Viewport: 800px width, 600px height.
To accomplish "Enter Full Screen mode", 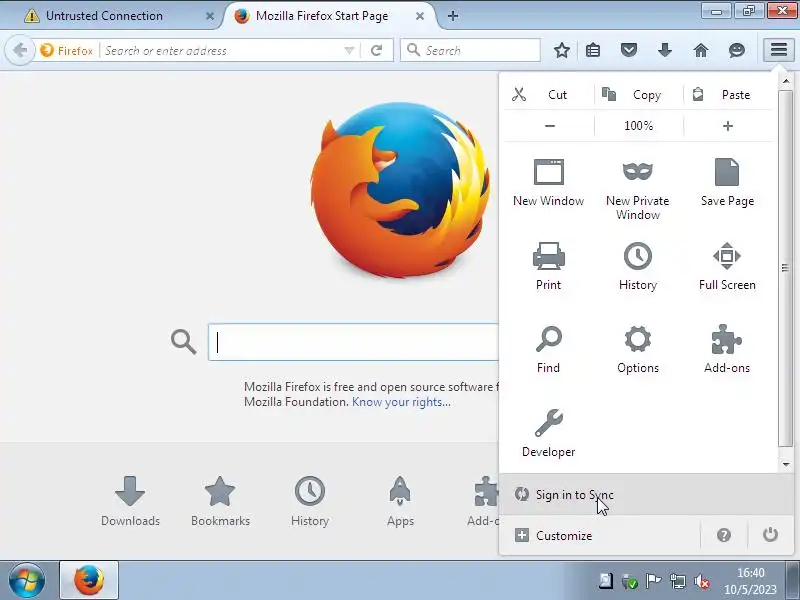I will point(727,266).
